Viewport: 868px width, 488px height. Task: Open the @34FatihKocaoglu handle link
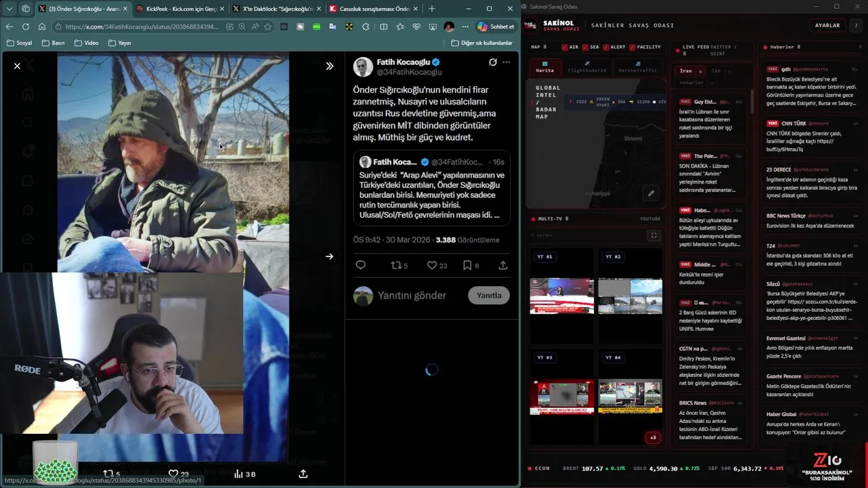tap(409, 72)
